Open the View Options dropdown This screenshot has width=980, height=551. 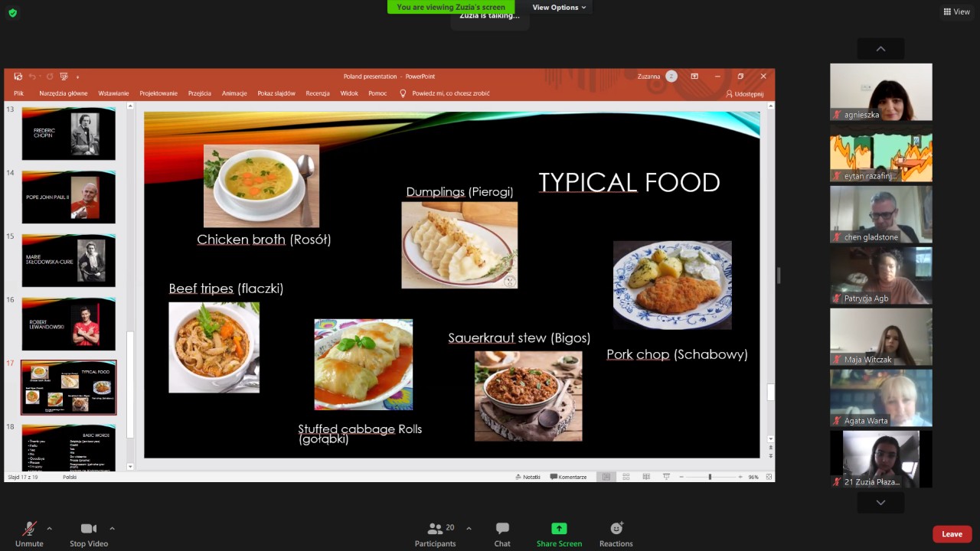coord(560,7)
